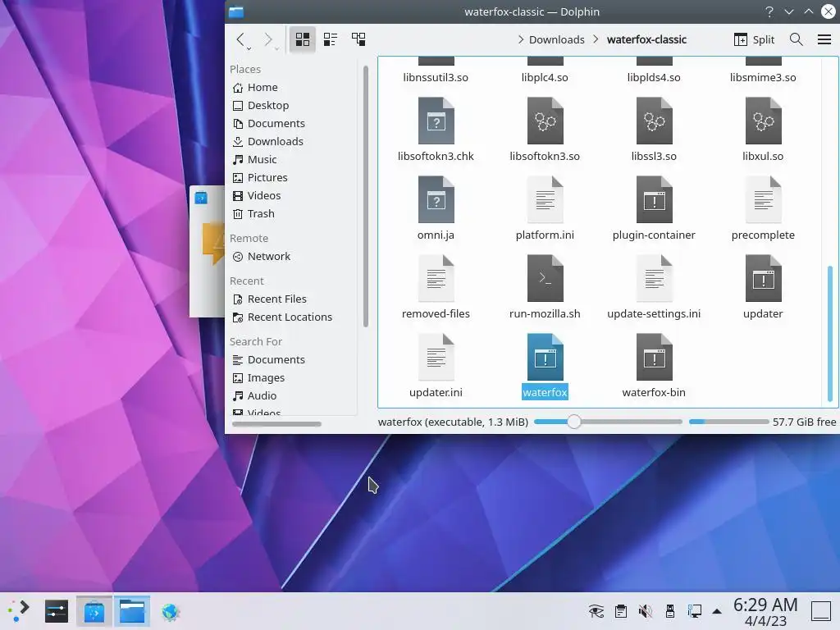
Task: Click the file view vertical scrollbar
Action: coord(830,332)
